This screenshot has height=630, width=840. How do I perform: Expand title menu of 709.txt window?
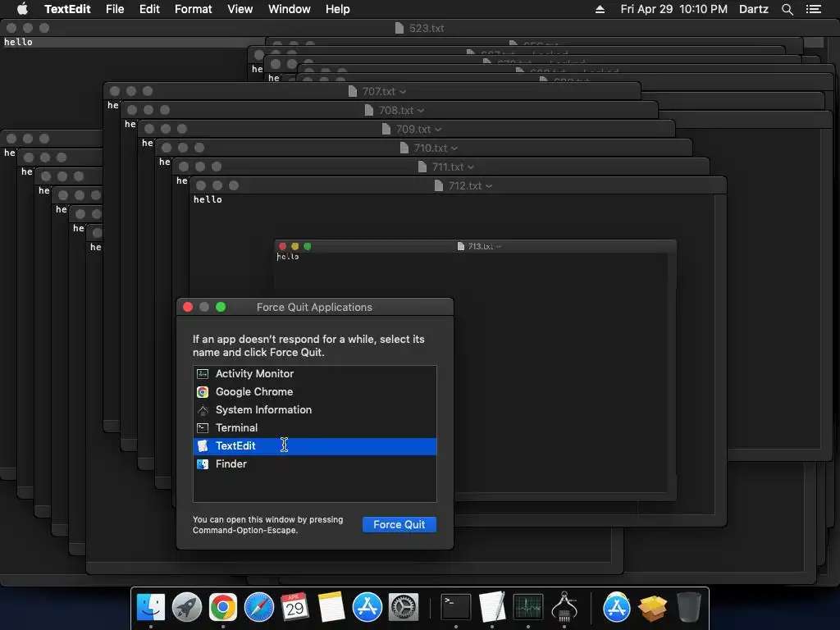pos(438,130)
